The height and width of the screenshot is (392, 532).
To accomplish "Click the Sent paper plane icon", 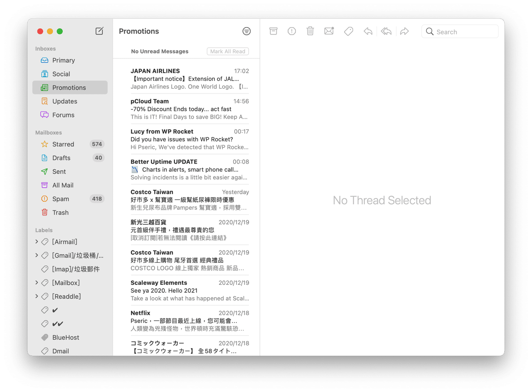I will point(44,171).
